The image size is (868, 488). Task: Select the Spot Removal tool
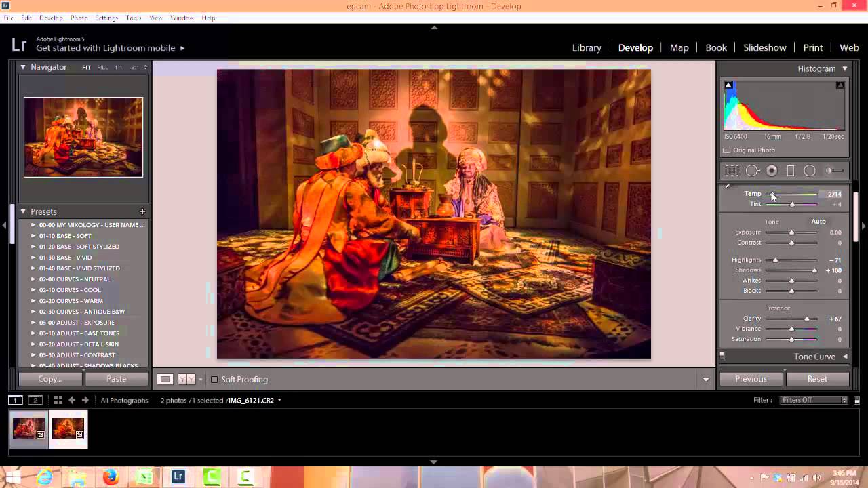(x=752, y=171)
